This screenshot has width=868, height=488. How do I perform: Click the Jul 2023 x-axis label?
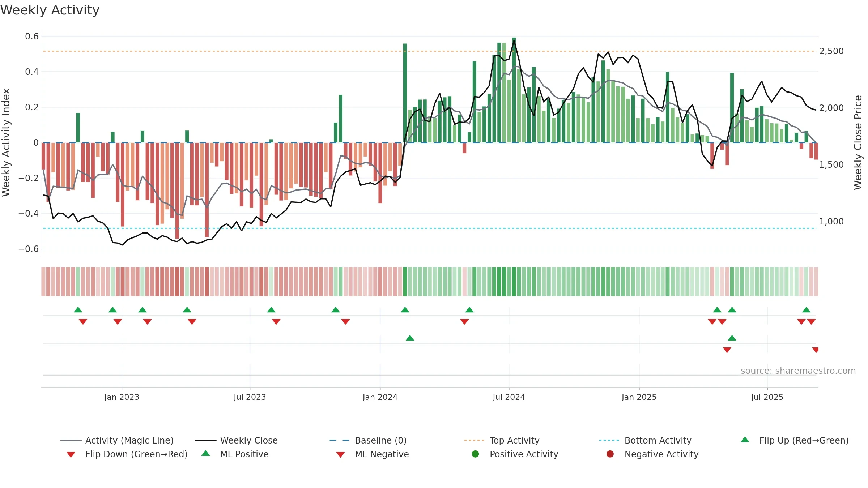[x=250, y=397]
